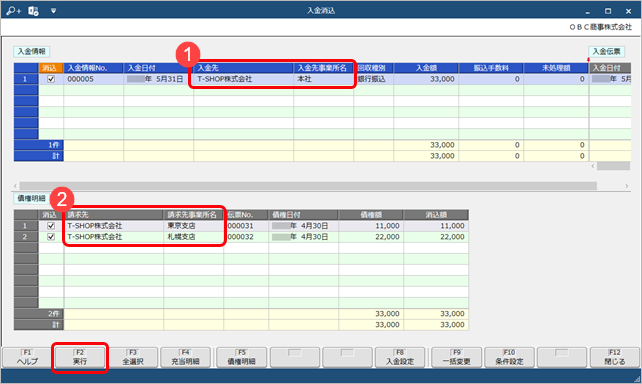Select the 東京支店 cell
This screenshot has width=642, height=384.
194,226
